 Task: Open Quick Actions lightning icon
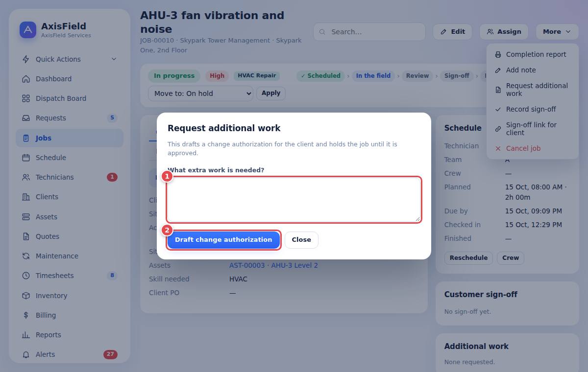[x=26, y=59]
